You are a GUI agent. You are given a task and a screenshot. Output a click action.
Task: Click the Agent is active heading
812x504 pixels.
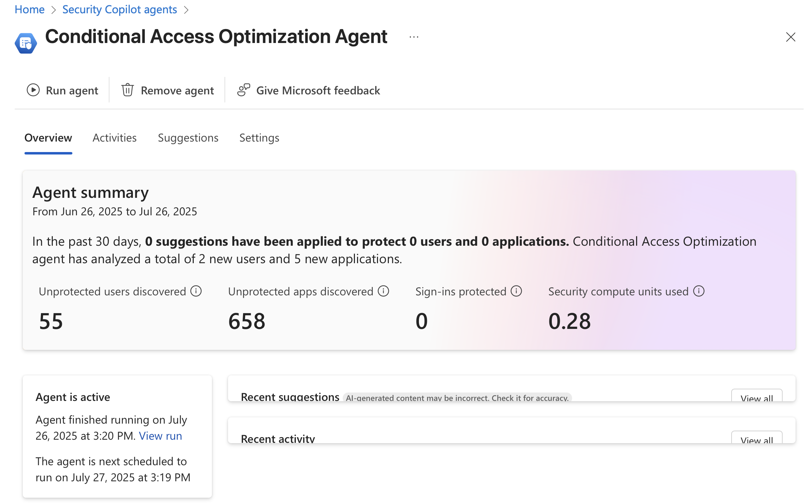click(73, 397)
